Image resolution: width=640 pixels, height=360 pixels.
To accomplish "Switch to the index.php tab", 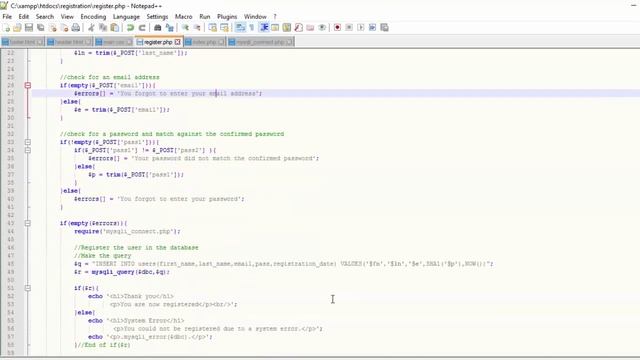I will 204,42.
